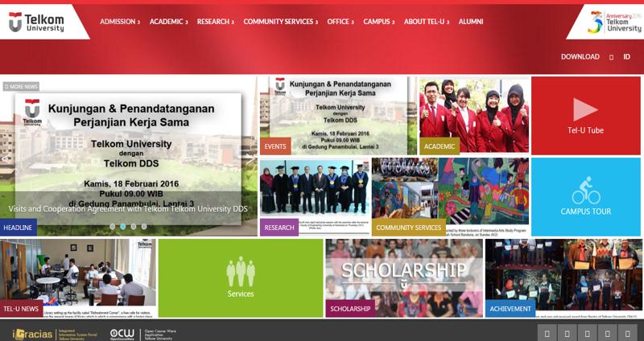644x341 pixels.
Task: Click the HEADLINE tag
Action: 18,228
